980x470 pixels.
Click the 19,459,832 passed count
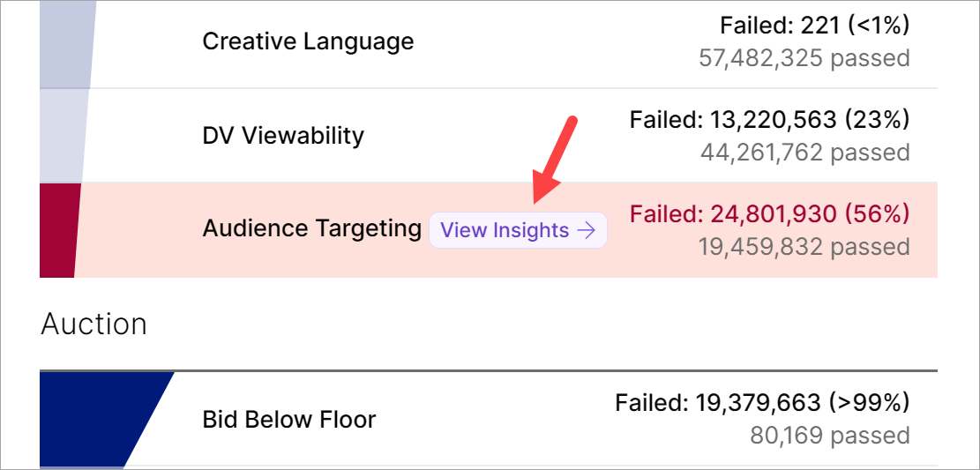[804, 246]
